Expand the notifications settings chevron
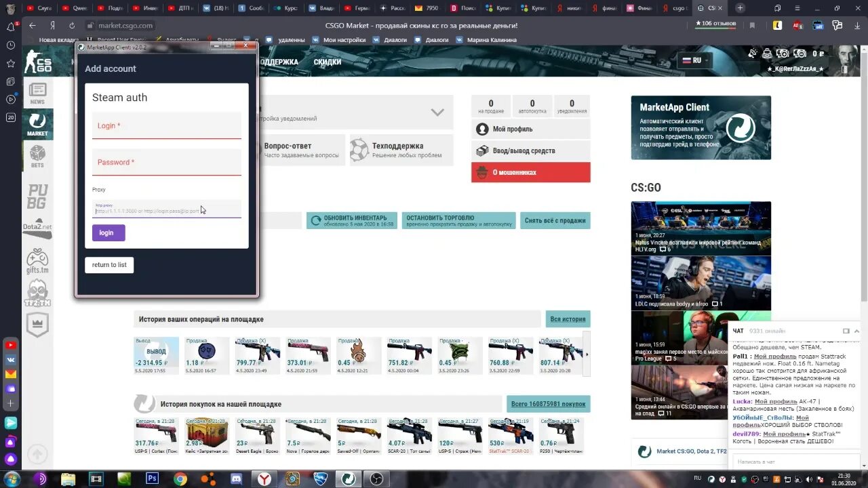 tap(437, 112)
